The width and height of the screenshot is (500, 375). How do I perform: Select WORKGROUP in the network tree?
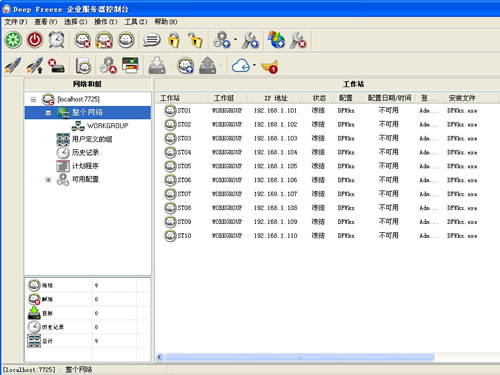click(x=107, y=126)
